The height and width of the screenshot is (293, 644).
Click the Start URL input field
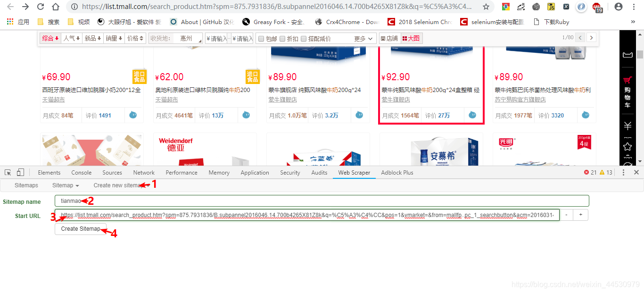coord(307,215)
